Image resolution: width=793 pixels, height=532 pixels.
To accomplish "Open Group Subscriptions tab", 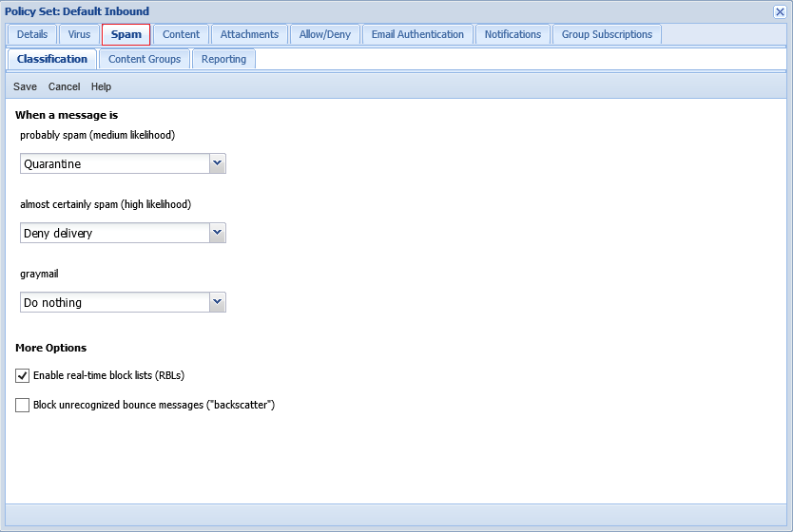I will click(x=607, y=34).
